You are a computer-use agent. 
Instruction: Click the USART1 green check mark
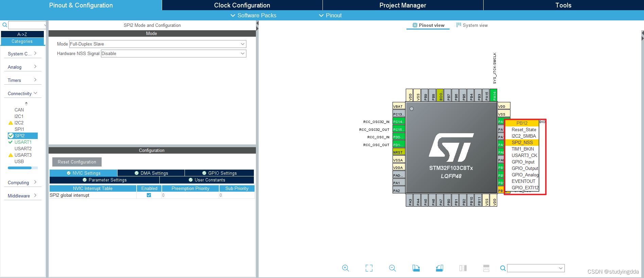(11, 142)
